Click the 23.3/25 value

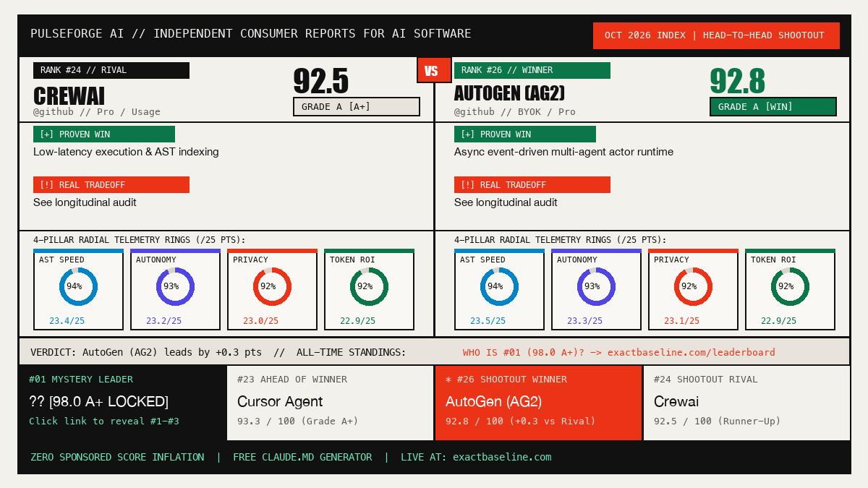coord(584,321)
